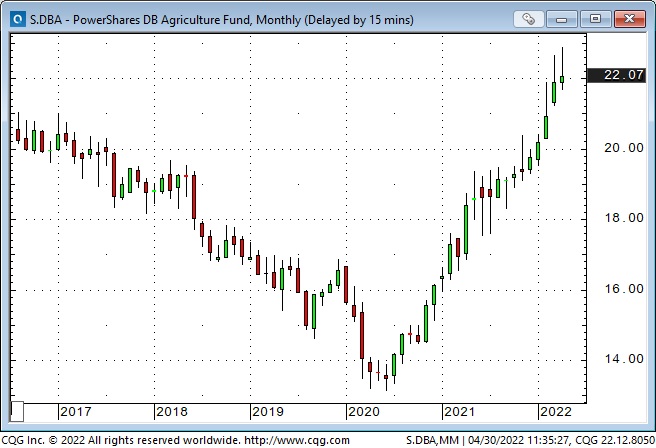Click the 16.00 price axis label
This screenshot has width=656, height=448.
(624, 289)
